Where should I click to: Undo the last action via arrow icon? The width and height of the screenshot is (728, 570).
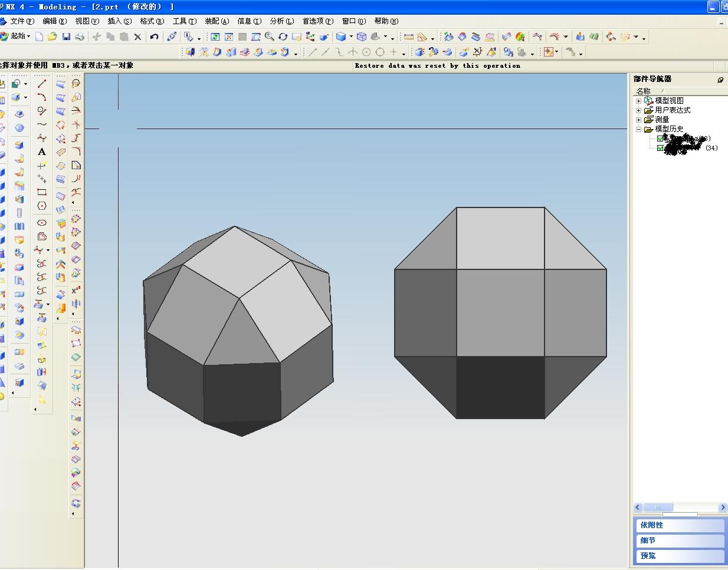click(x=154, y=37)
